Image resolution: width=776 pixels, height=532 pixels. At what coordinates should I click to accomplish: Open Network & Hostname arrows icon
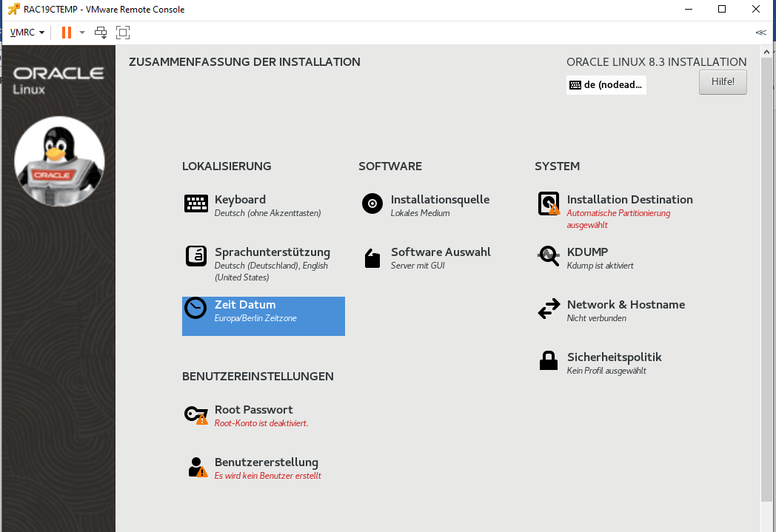click(549, 309)
